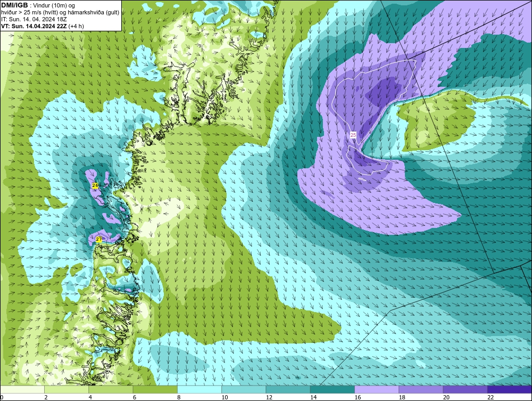Click the legend scale value 10
This screenshot has width=532, height=401.
click(225, 398)
